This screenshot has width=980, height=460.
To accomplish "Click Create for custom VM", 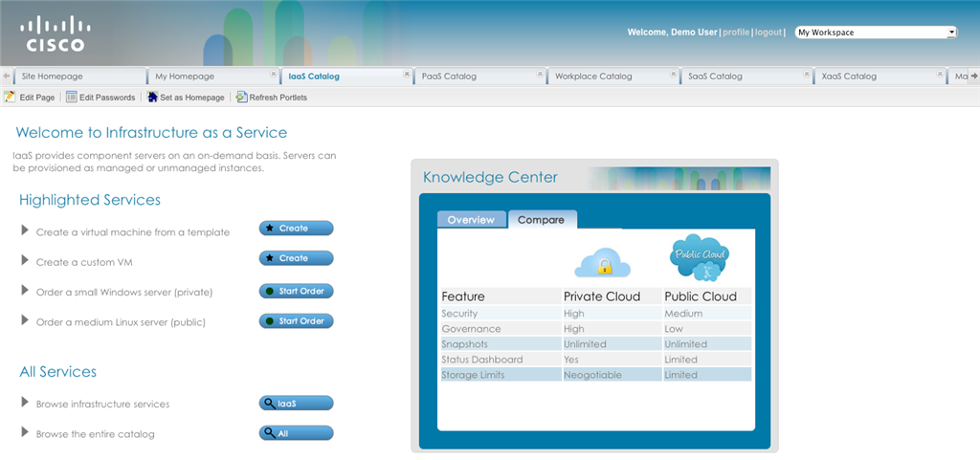I will [297, 258].
